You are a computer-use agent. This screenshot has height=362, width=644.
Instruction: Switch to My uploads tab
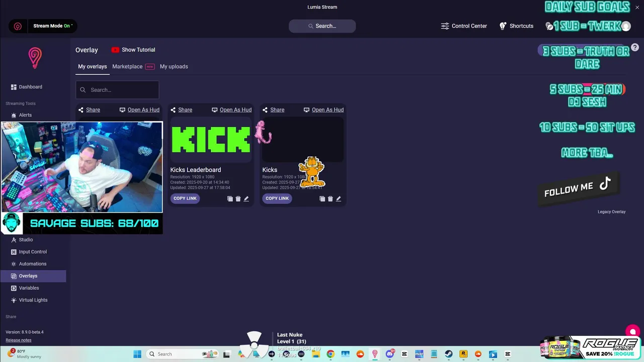[x=174, y=66]
